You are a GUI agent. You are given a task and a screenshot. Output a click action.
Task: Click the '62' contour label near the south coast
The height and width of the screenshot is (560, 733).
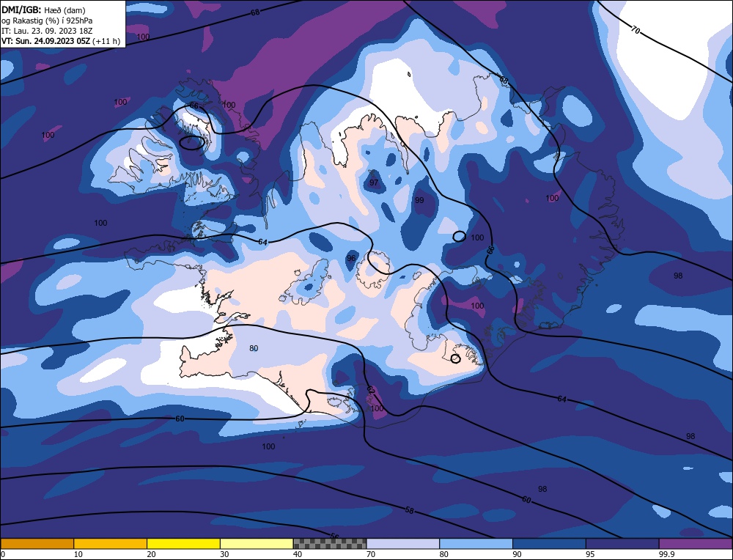(370, 390)
